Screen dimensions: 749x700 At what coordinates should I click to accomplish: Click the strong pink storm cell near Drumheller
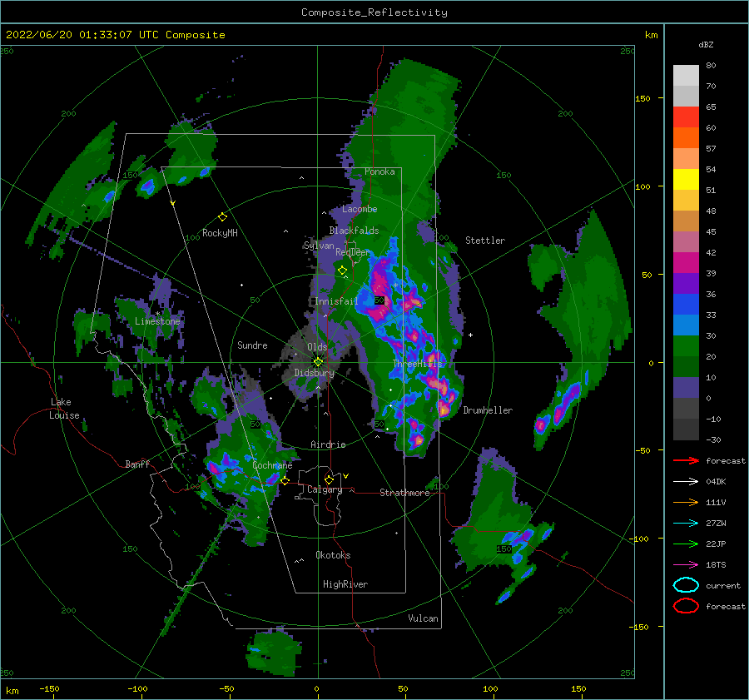[x=444, y=410]
